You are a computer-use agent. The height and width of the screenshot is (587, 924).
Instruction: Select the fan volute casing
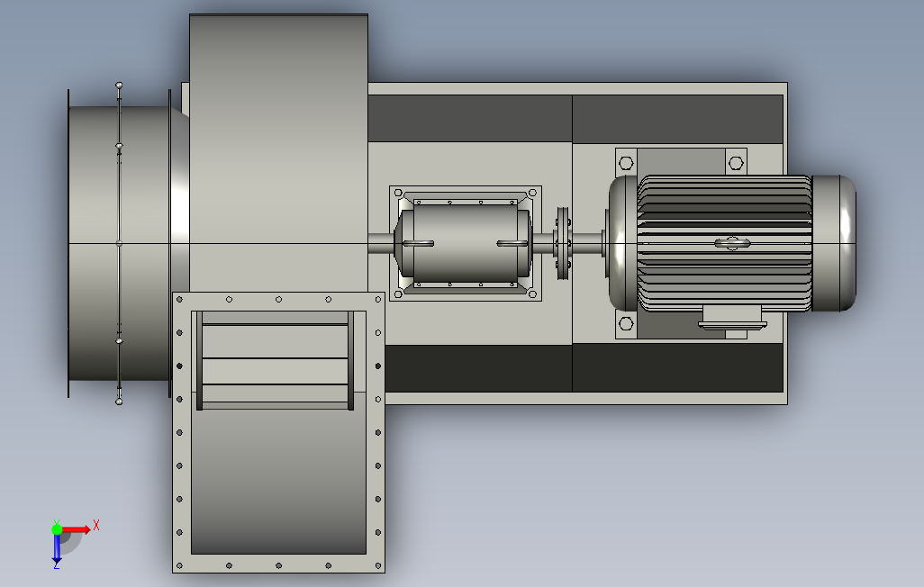point(278,153)
